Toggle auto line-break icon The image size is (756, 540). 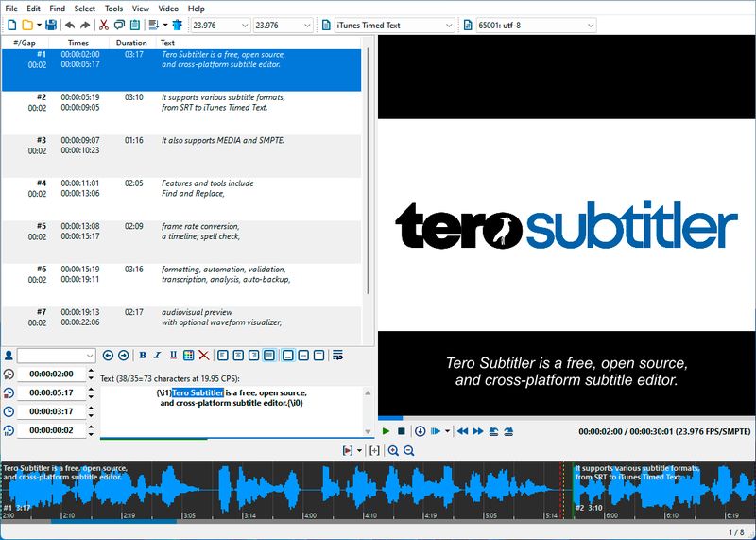pyautogui.click(x=338, y=356)
